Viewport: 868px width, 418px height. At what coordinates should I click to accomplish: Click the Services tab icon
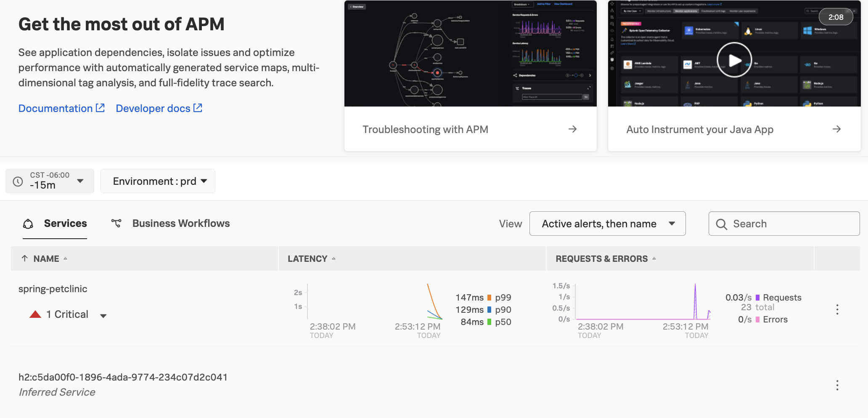point(28,224)
